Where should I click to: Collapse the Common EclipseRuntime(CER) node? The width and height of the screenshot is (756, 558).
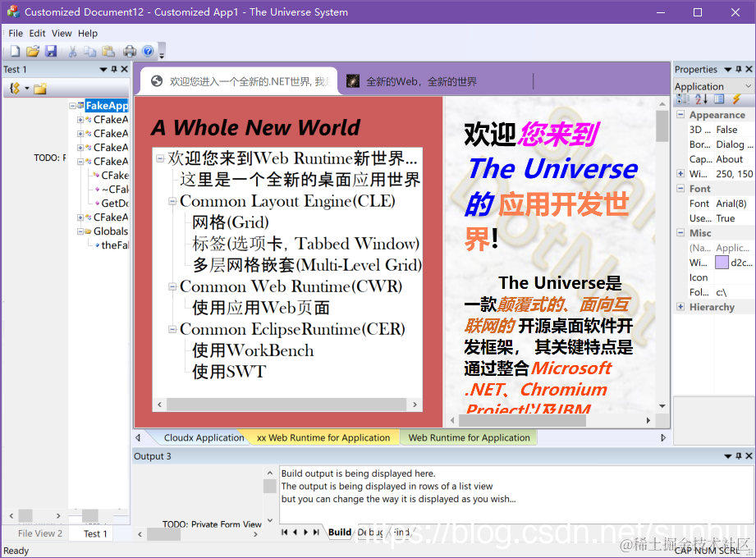pos(172,330)
